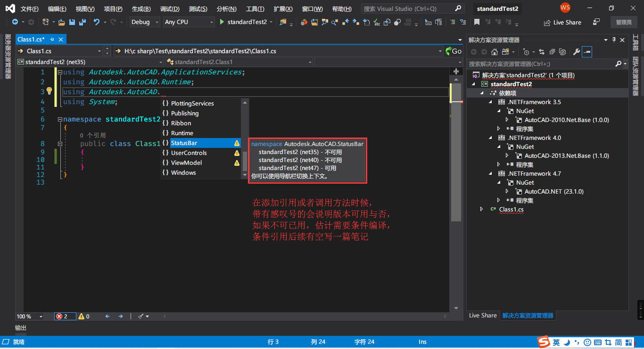Toggle the preview selected items button

point(587,52)
